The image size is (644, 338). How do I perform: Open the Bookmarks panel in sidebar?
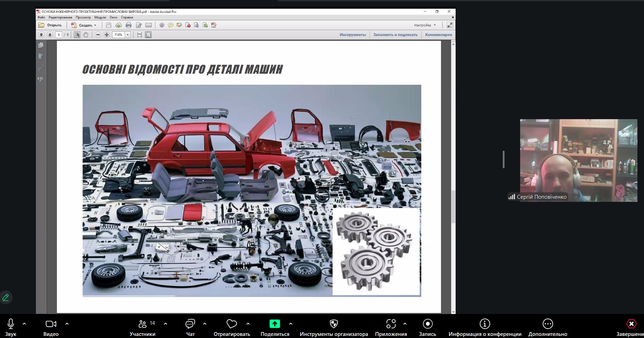(x=41, y=57)
